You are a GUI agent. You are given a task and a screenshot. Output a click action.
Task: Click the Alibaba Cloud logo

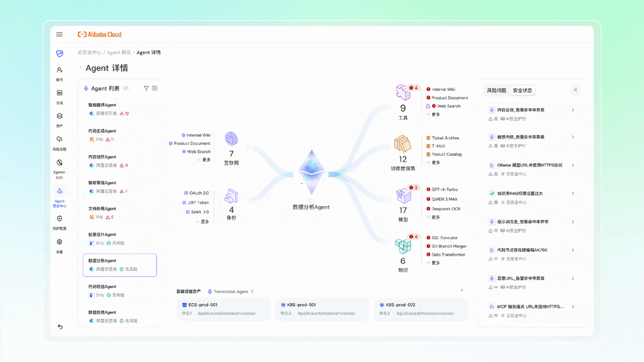[x=100, y=35]
